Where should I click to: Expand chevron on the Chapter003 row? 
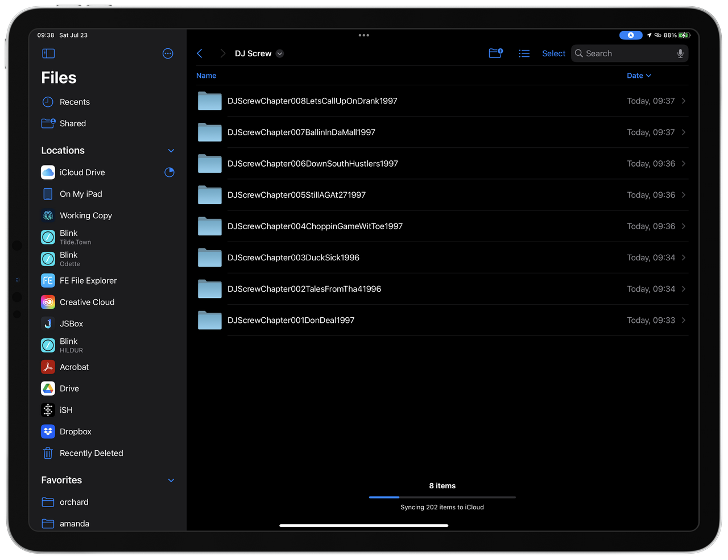(684, 258)
